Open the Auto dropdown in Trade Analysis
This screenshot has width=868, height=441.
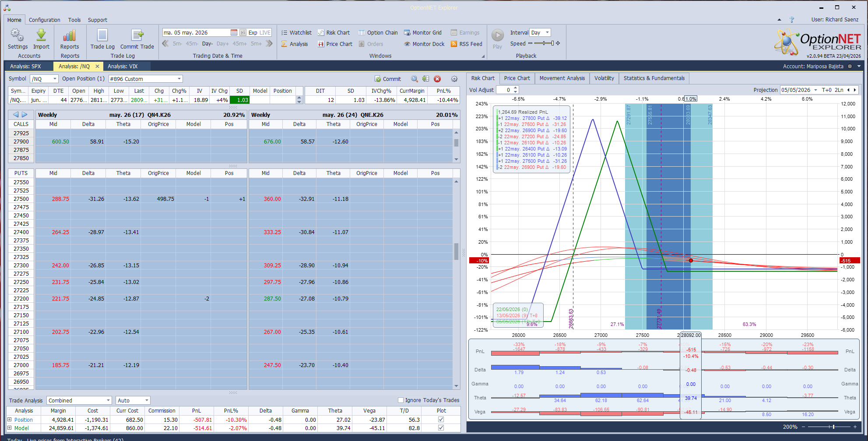(x=147, y=400)
